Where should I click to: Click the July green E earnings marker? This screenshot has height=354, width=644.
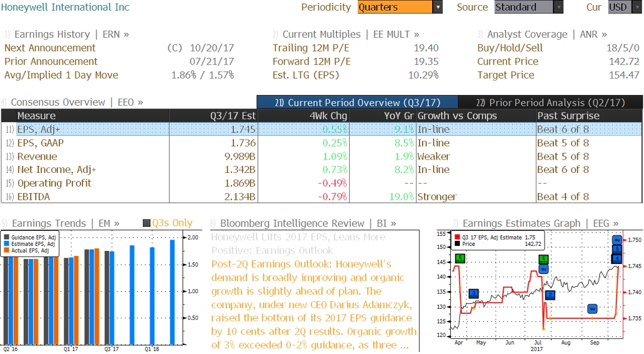pos(543,259)
